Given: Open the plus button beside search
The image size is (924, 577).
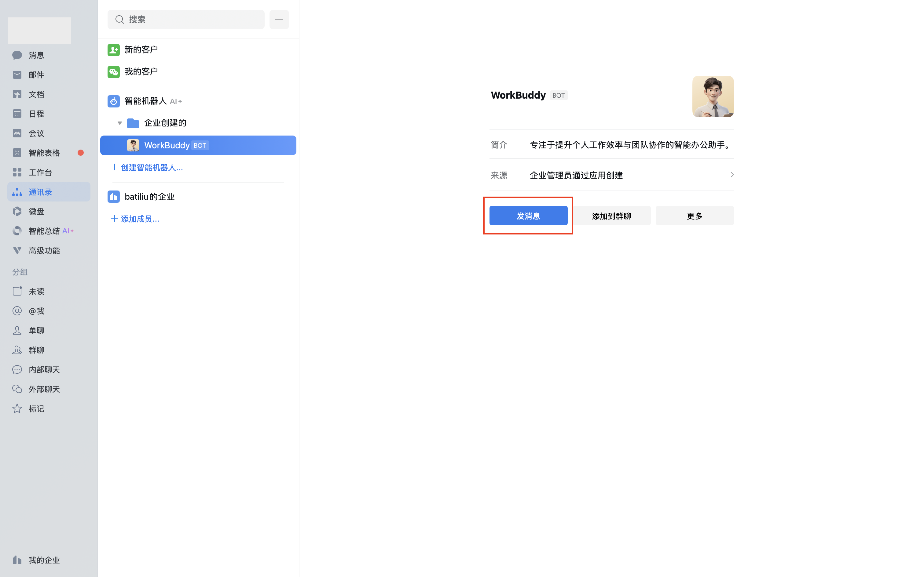Looking at the screenshot, I should tap(279, 20).
